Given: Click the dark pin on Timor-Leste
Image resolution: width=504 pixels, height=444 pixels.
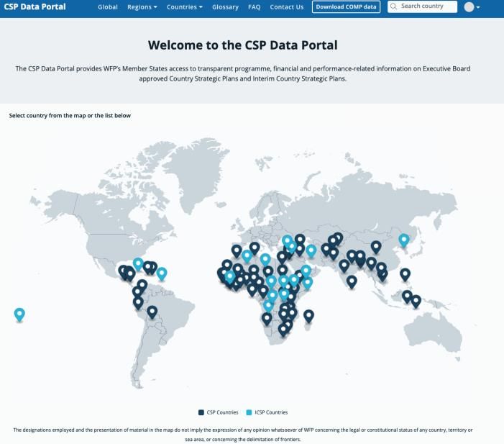Looking at the screenshot, I should (x=416, y=302).
